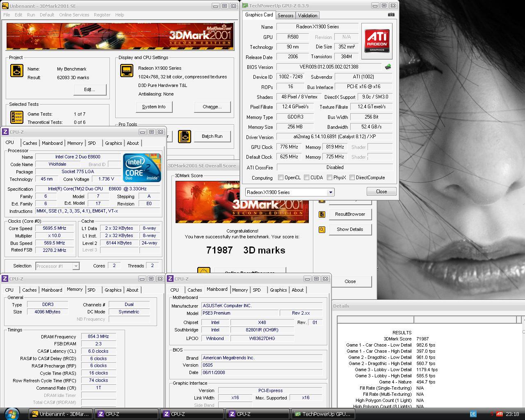Image resolution: width=525 pixels, height=420 pixels.
Task: Click the Intel Core 2 Duo logo in CPU-Z
Action: (x=142, y=168)
